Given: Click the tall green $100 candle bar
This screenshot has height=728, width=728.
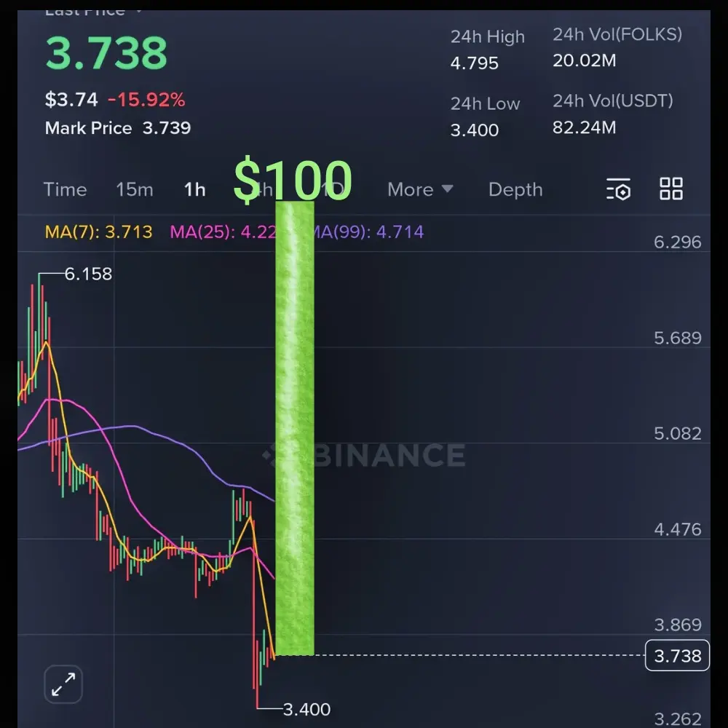Looking at the screenshot, I should tap(295, 428).
